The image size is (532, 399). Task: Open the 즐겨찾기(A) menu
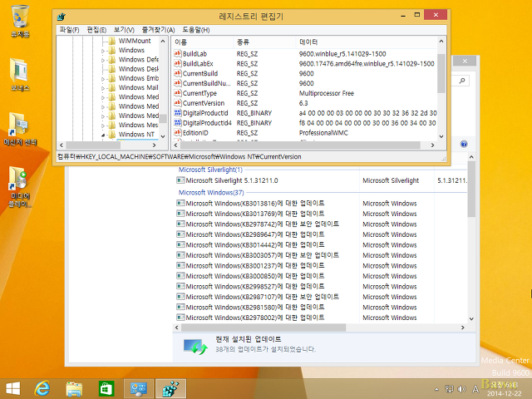click(158, 30)
